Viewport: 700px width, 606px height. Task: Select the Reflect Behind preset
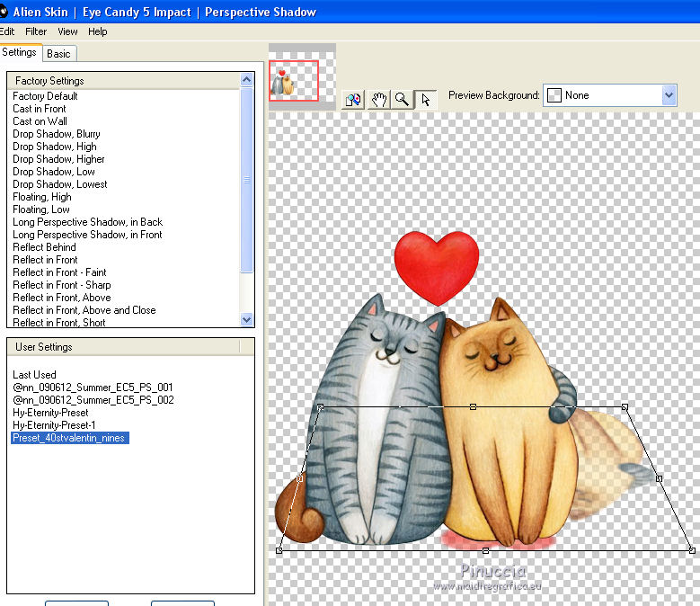(x=44, y=247)
